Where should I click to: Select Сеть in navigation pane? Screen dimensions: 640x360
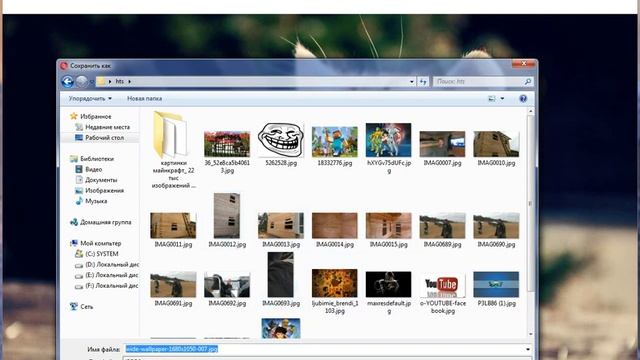(82, 307)
